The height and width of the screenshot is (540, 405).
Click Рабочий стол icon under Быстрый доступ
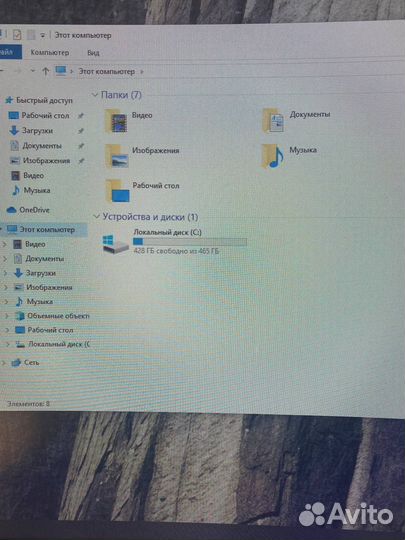13,115
